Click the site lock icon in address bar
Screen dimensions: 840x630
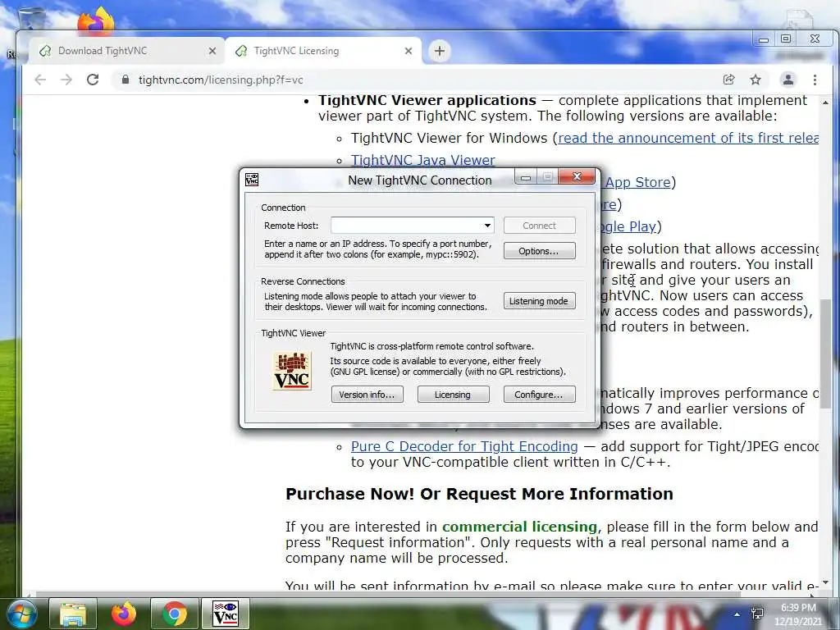click(126, 80)
